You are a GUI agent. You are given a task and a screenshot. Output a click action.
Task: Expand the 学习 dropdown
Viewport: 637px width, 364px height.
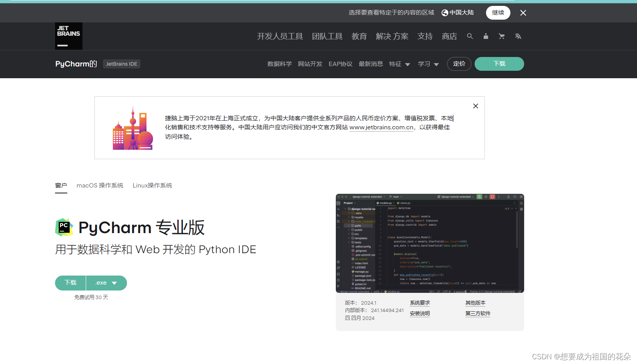tap(428, 64)
